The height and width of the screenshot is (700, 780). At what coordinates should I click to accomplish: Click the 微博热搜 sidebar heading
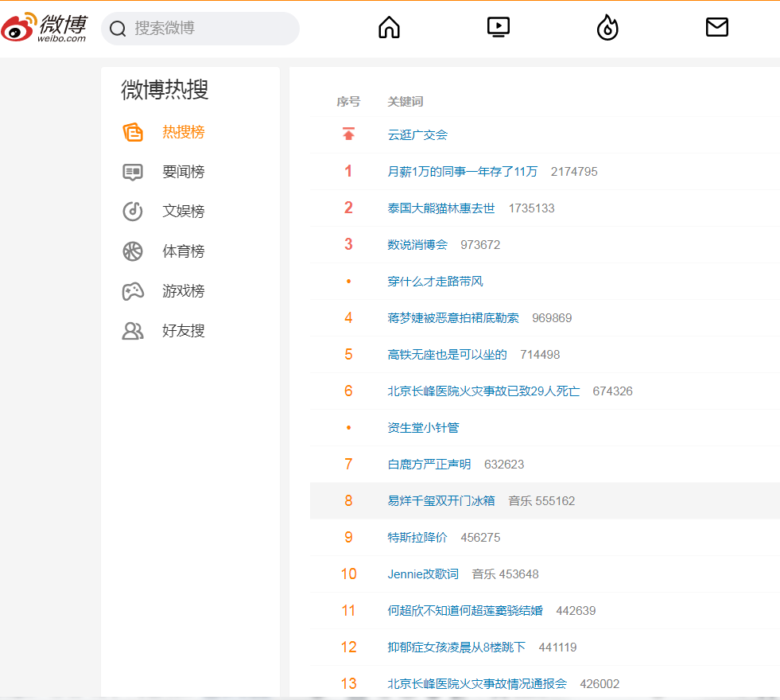pyautogui.click(x=165, y=90)
